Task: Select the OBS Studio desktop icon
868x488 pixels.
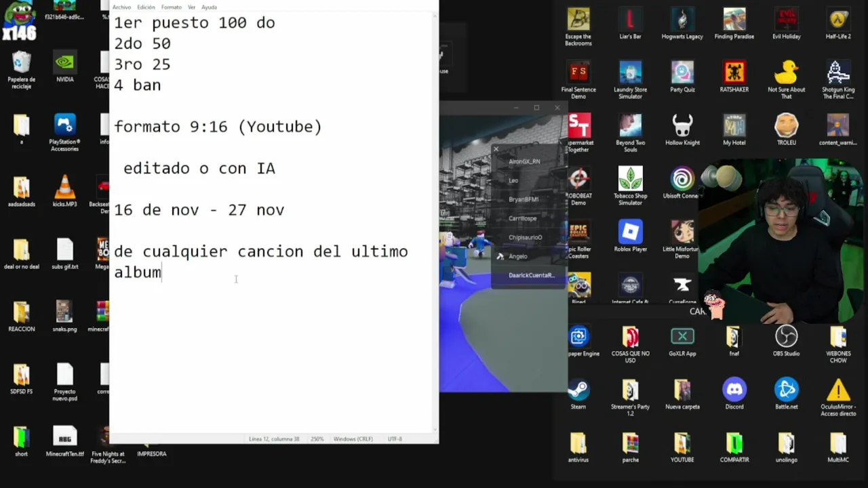Action: pos(787,341)
